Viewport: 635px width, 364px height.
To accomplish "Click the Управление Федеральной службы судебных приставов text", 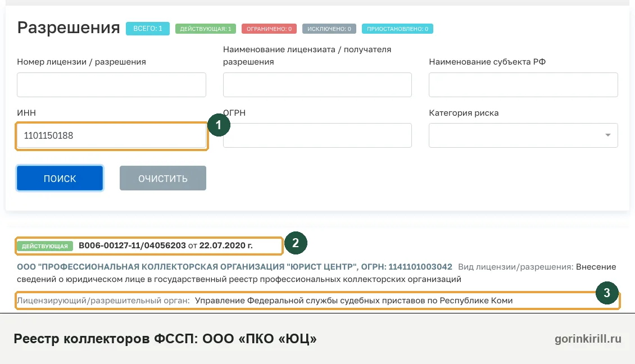I will [x=353, y=301].
